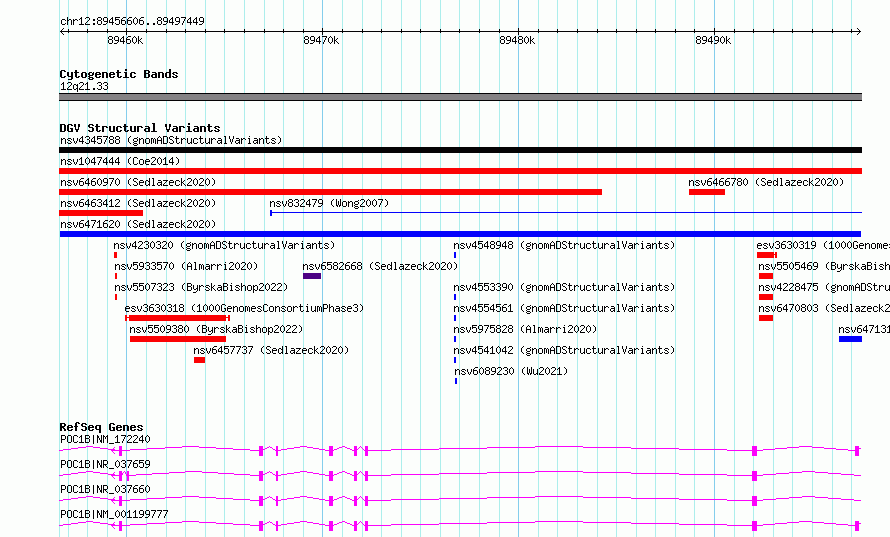Open nsv4553390 gnomAD variant label
This screenshot has height=537, width=890.
pos(564,287)
